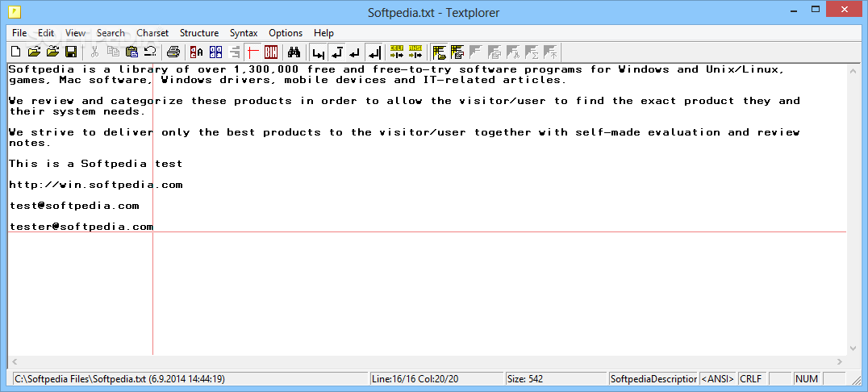Click the grayed structure icon with sigma
The width and height of the screenshot is (868, 392).
tap(532, 52)
